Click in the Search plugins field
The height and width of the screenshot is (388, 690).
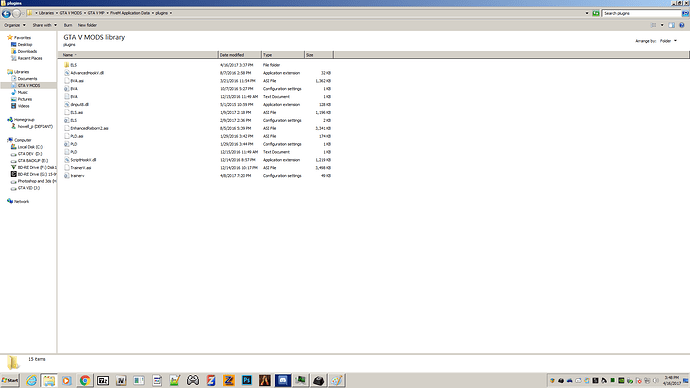click(641, 13)
